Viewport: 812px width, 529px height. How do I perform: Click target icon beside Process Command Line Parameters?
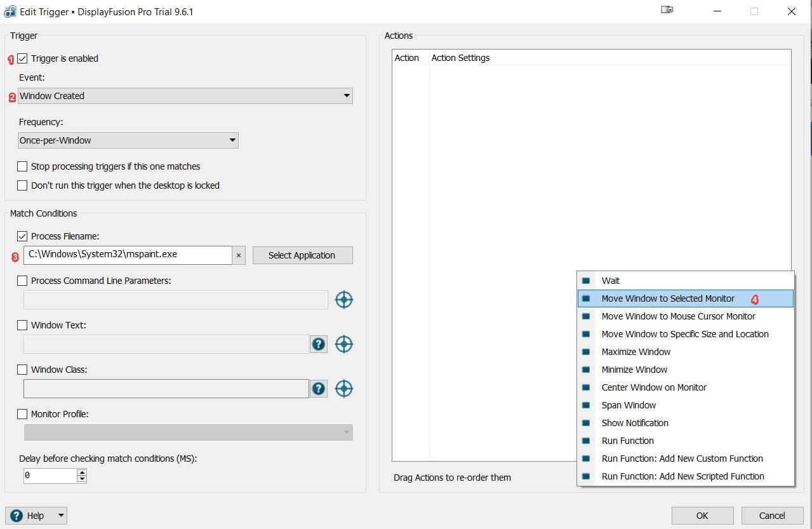[x=343, y=300]
